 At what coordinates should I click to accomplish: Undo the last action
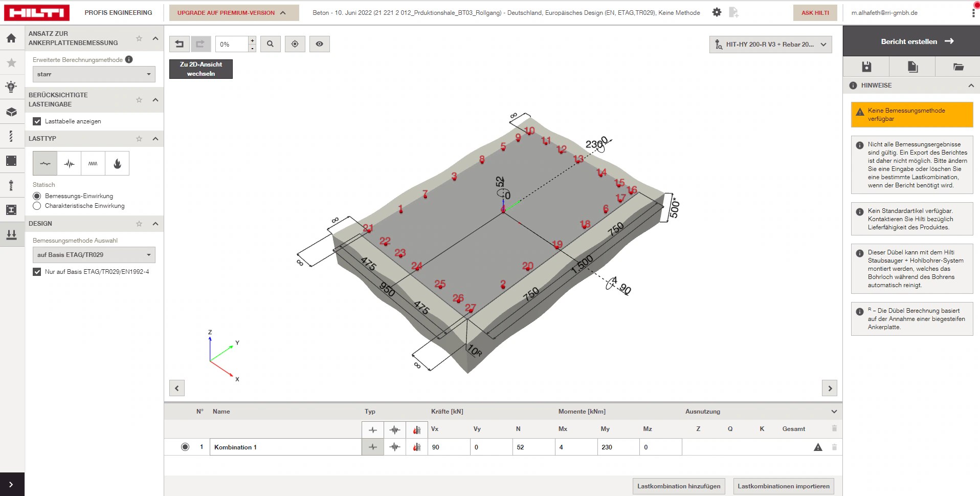click(180, 44)
